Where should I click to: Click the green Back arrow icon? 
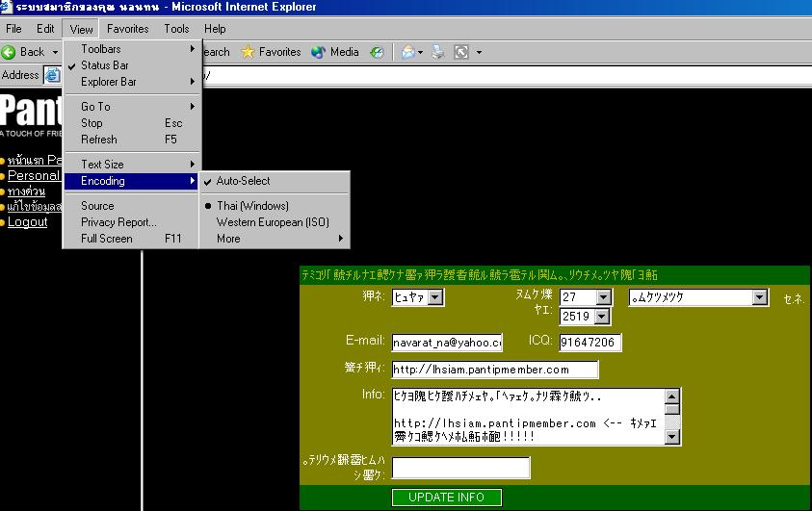pos(9,52)
